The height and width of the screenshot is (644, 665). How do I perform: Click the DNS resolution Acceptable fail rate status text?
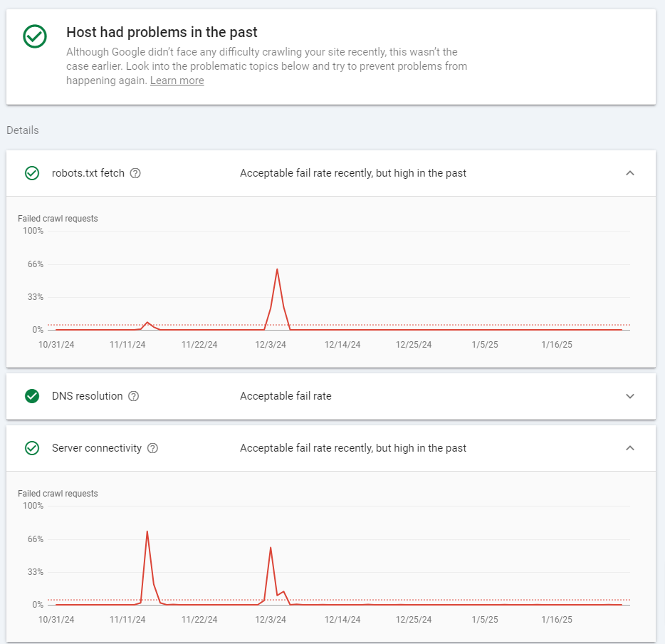point(286,396)
